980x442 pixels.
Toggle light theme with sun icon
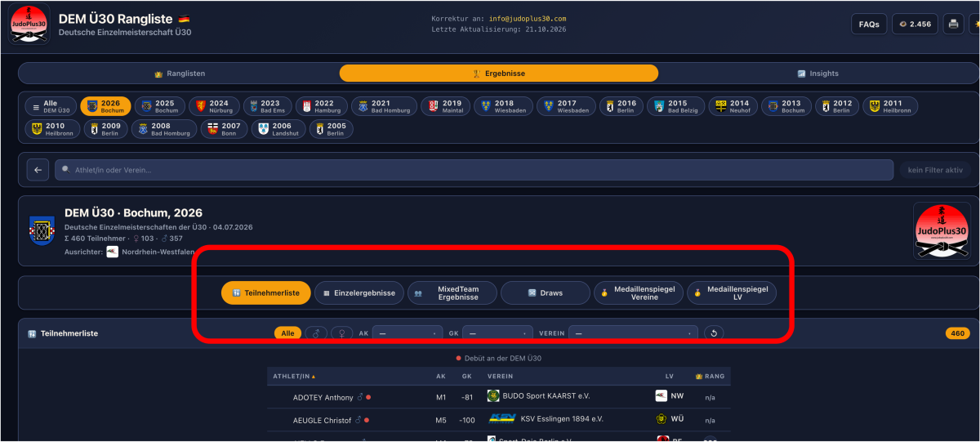(974, 24)
